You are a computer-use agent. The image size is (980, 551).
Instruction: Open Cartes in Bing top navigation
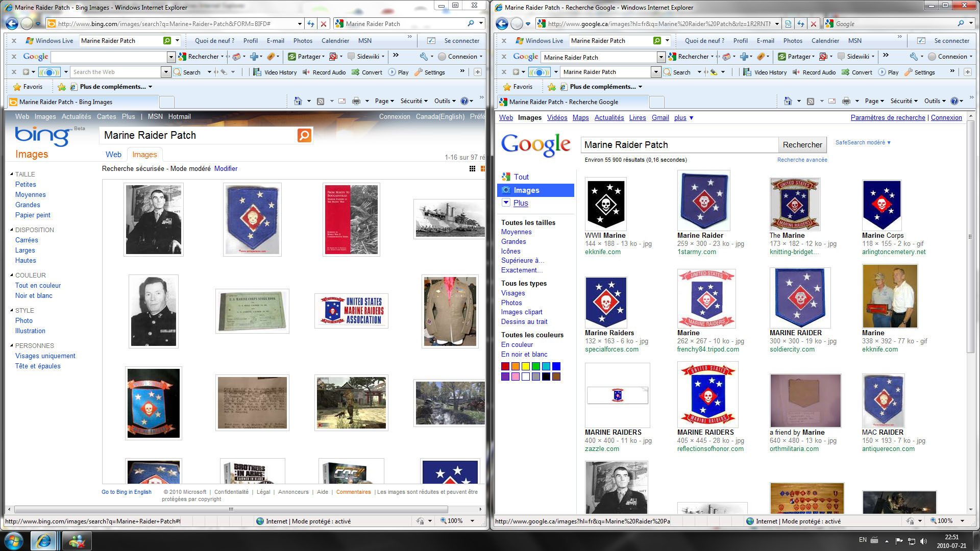[x=107, y=117]
